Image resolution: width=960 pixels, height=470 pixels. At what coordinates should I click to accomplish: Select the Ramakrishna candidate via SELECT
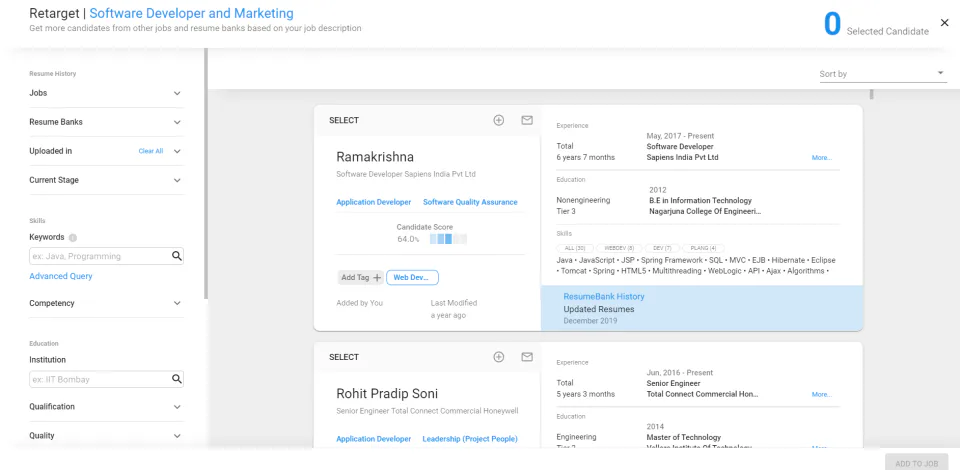[344, 120]
